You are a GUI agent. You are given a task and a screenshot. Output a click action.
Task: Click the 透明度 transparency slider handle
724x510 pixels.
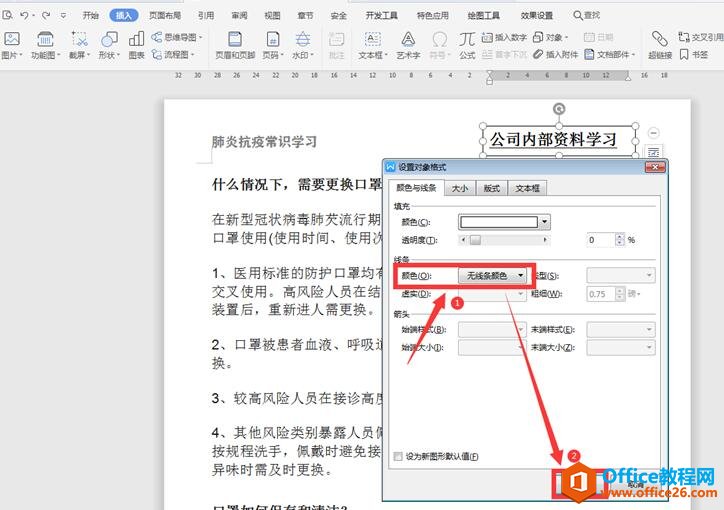tap(476, 240)
